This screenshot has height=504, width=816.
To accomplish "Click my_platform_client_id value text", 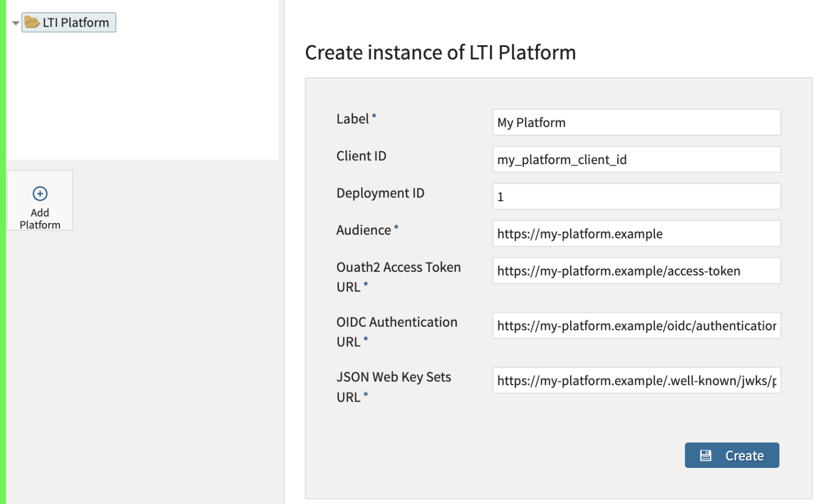I will coord(562,159).
